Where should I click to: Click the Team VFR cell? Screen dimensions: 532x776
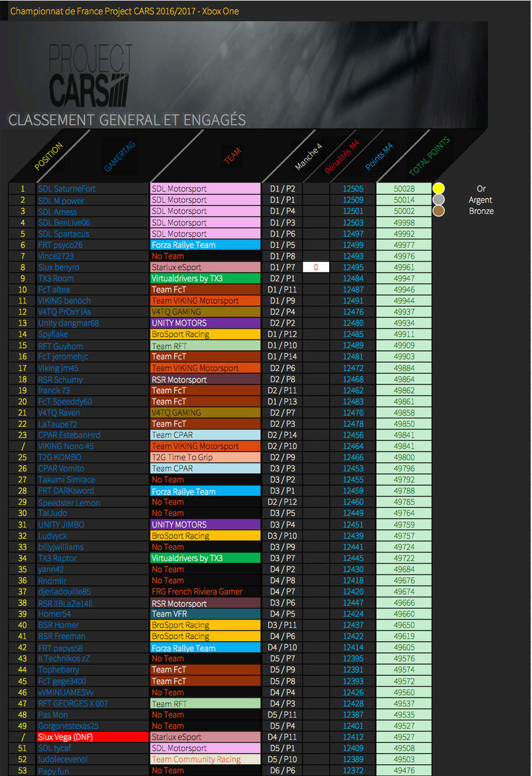click(x=205, y=614)
